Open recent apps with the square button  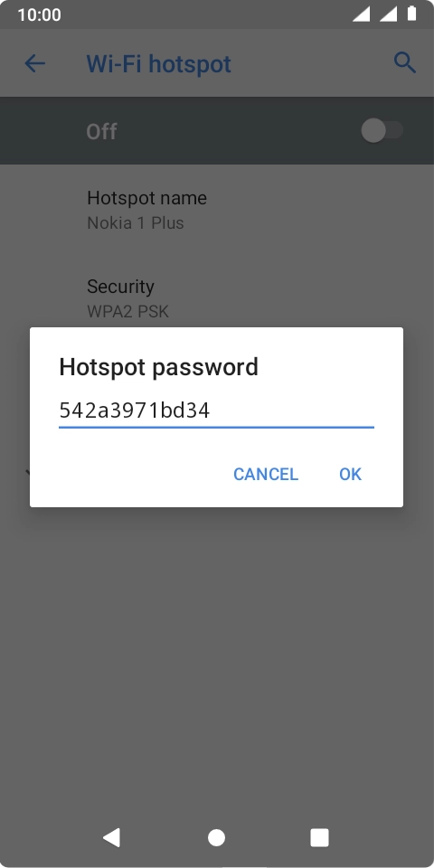tap(319, 837)
